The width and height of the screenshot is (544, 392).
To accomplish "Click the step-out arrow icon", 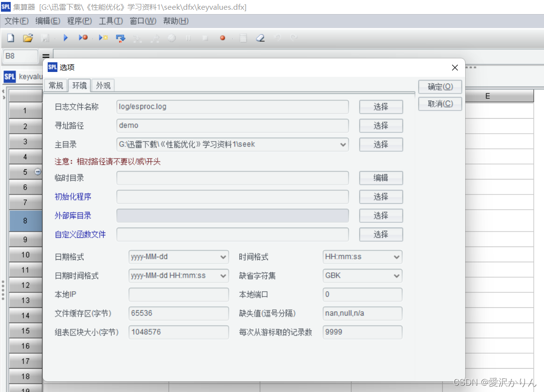I will click(155, 38).
